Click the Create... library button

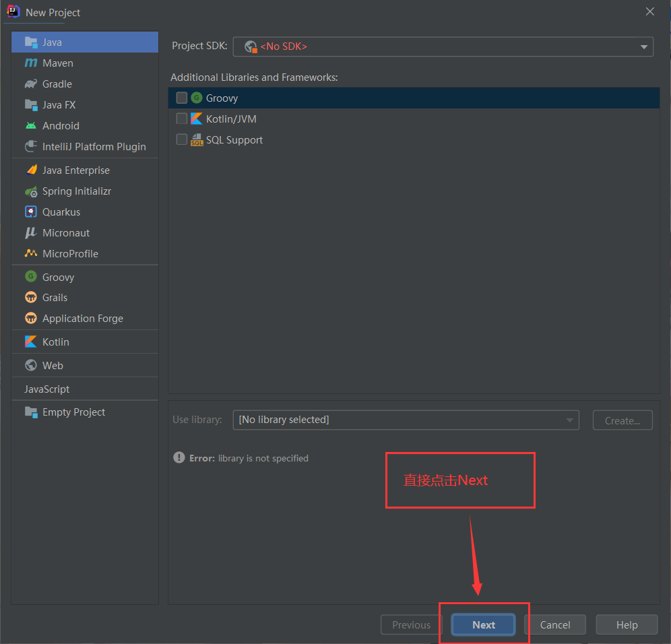[x=622, y=420]
